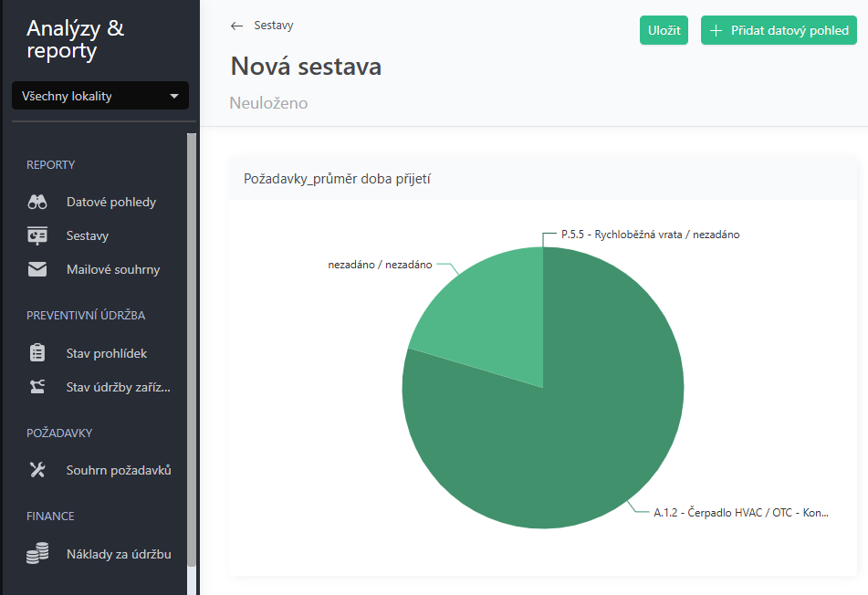Click the presentation icon next to Sestavy
This screenshot has height=595, width=868.
37,235
